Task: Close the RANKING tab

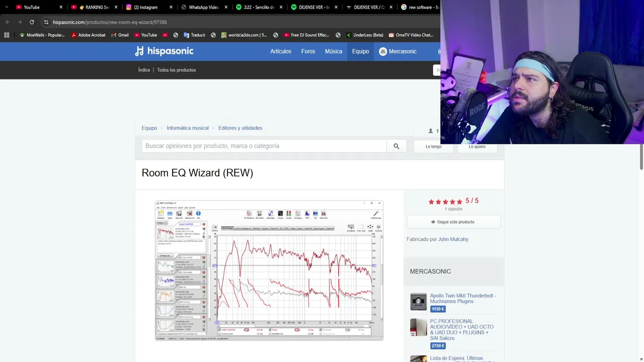Action: point(116,7)
